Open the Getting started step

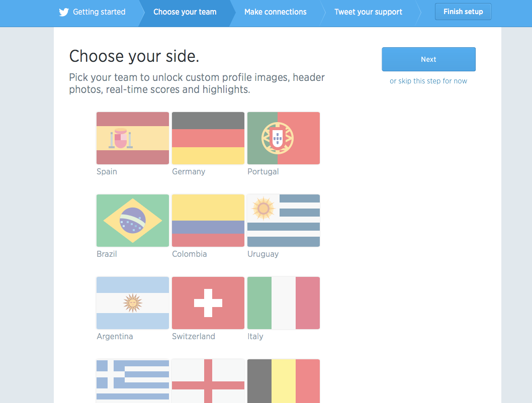pyautogui.click(x=99, y=12)
